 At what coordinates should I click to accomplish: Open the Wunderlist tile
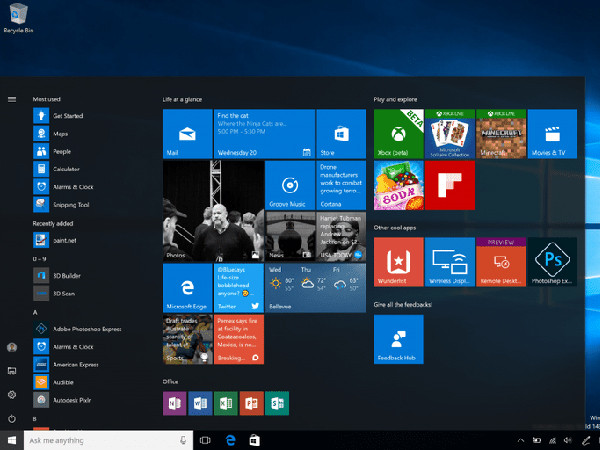399,262
